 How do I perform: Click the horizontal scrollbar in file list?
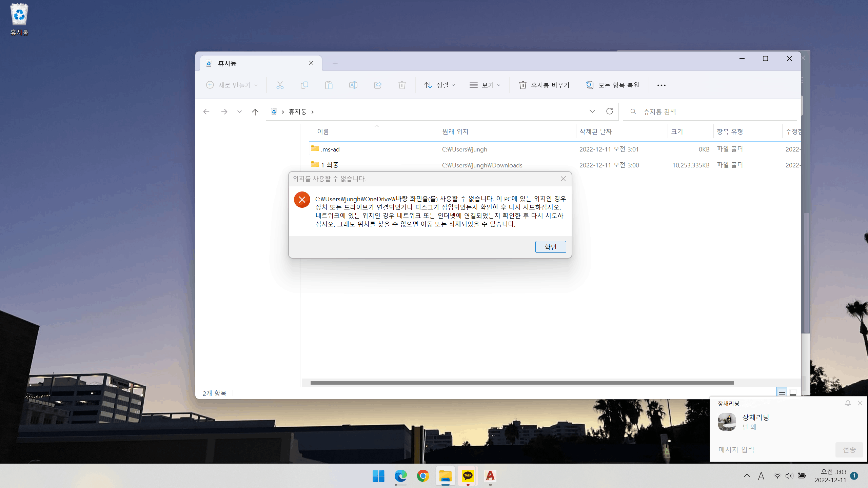522,383
